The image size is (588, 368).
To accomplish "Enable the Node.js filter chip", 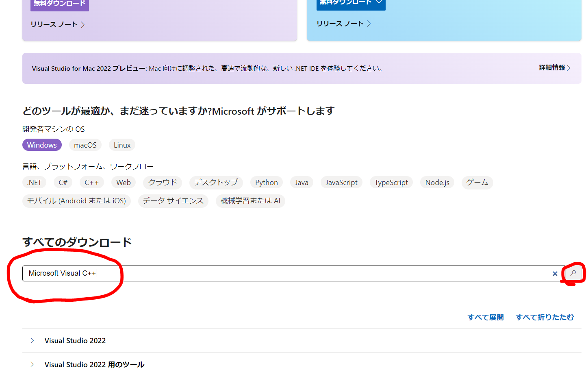I will pyautogui.click(x=437, y=183).
